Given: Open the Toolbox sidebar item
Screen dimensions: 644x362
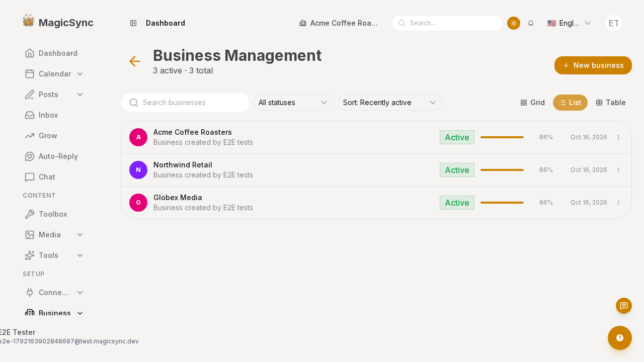Looking at the screenshot, I should click(54, 214).
